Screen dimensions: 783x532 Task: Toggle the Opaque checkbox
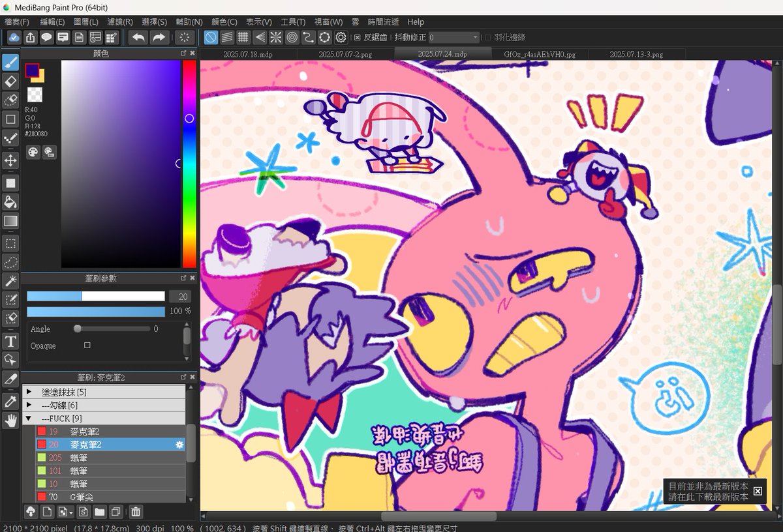pos(87,346)
